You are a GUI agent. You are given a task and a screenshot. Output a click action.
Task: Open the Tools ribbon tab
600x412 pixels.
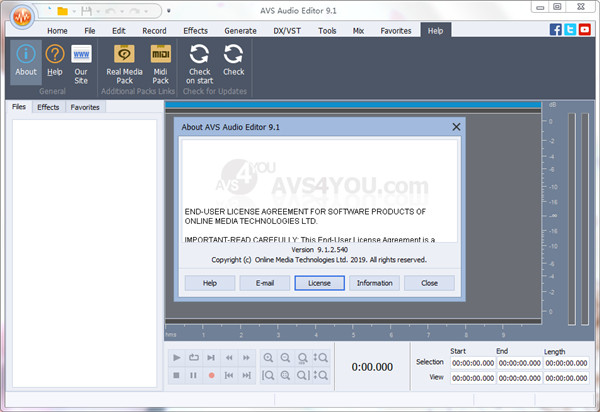(327, 31)
